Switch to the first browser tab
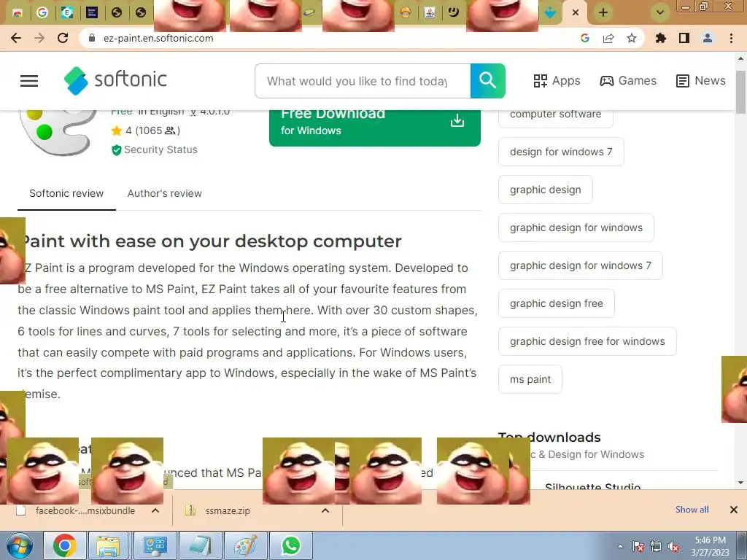The width and height of the screenshot is (747, 560). (18, 12)
